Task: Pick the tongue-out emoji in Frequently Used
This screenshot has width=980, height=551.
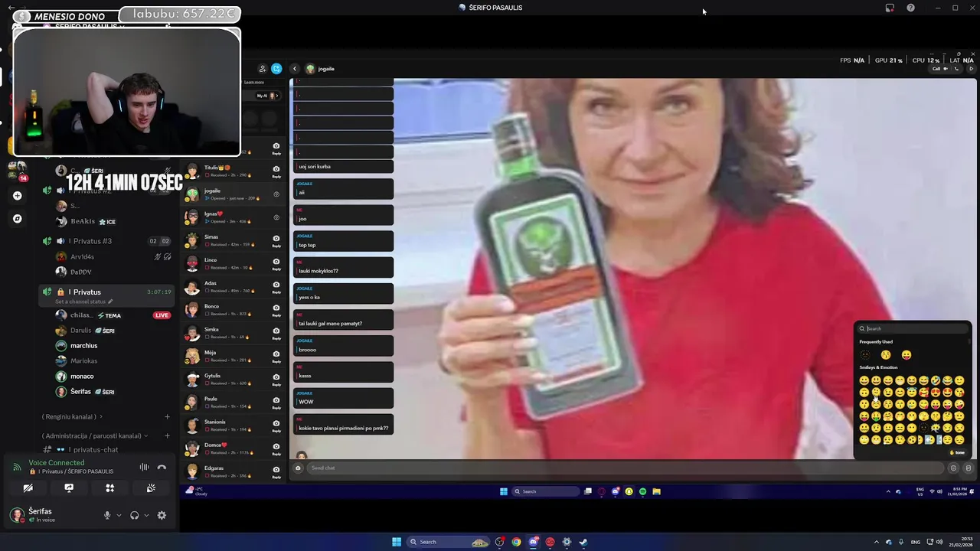Action: click(906, 354)
